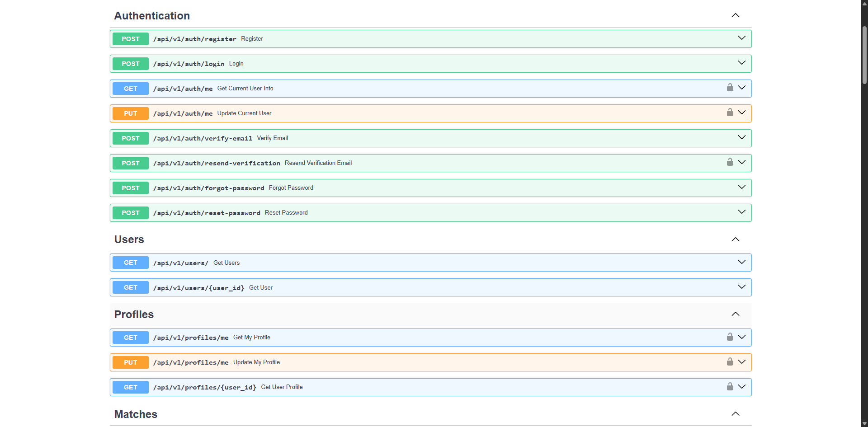
Task: Click POST badge for /api/v1/auth/register
Action: (131, 39)
